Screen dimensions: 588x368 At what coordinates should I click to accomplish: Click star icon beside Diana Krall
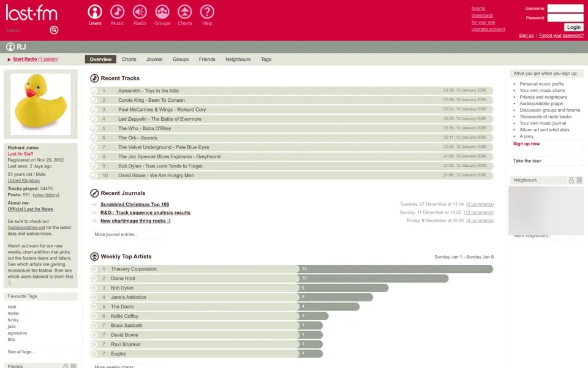coord(94,278)
